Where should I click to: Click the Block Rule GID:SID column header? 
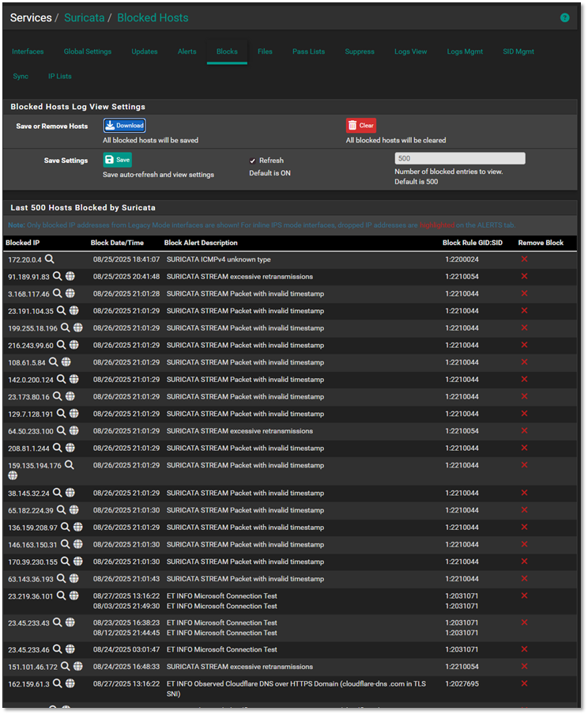point(473,243)
